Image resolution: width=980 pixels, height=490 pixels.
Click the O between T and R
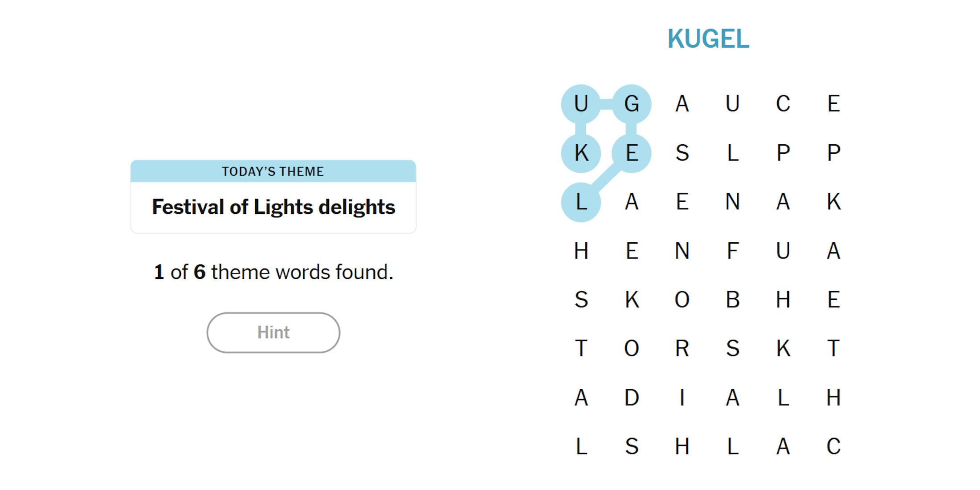tap(632, 348)
